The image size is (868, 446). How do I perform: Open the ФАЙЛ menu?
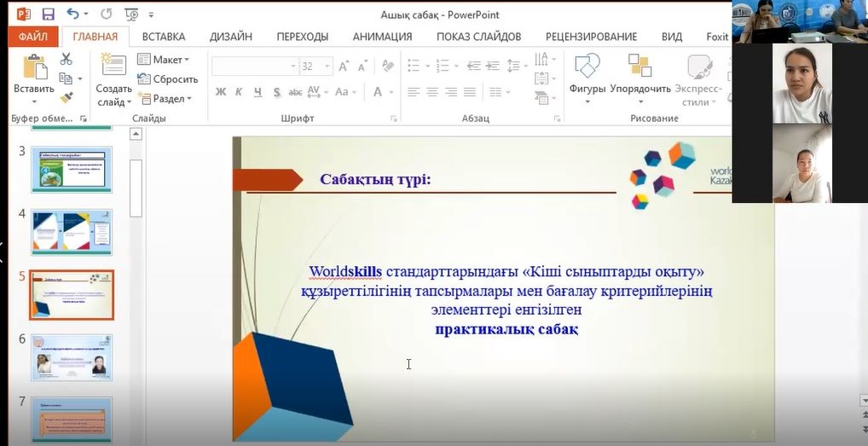click(32, 37)
